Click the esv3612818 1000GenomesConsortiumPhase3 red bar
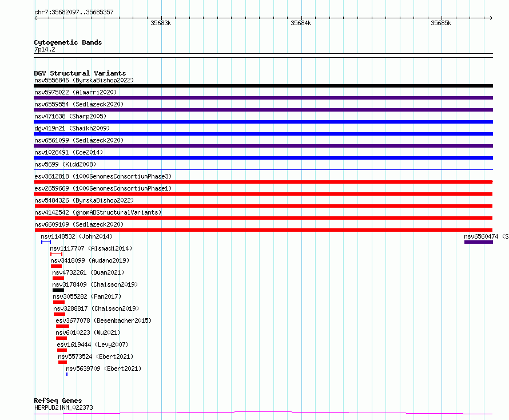Viewport: 509px width, 420px height. pyautogui.click(x=263, y=182)
